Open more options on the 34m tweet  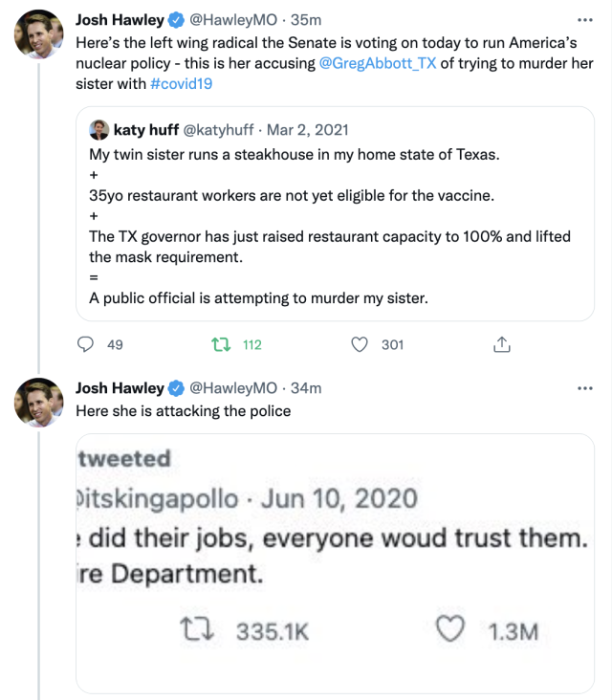586,387
